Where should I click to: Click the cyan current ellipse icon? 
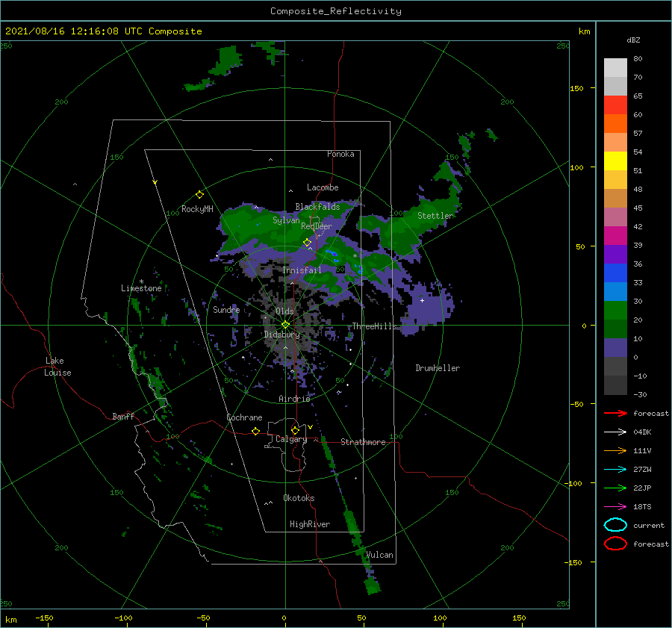(615, 525)
